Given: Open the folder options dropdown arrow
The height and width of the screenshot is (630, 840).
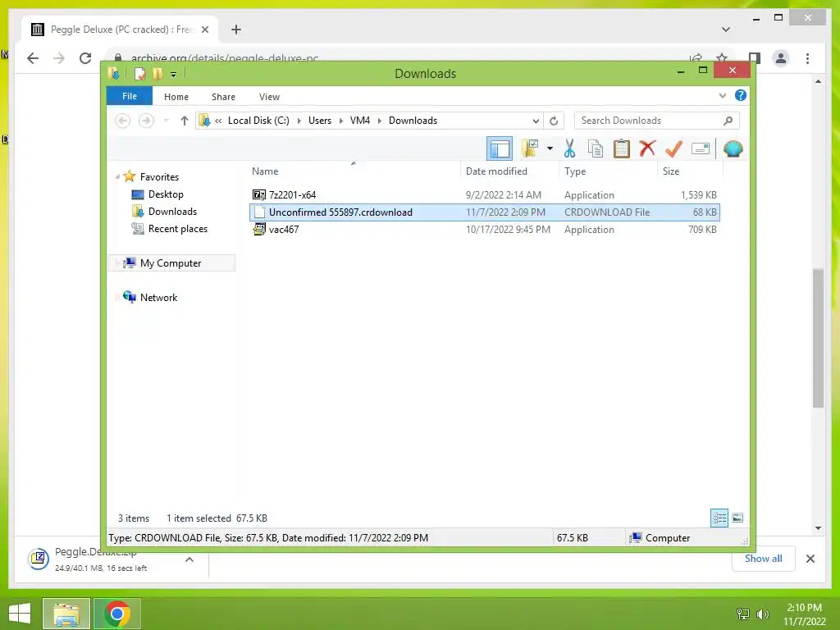Looking at the screenshot, I should tap(550, 148).
